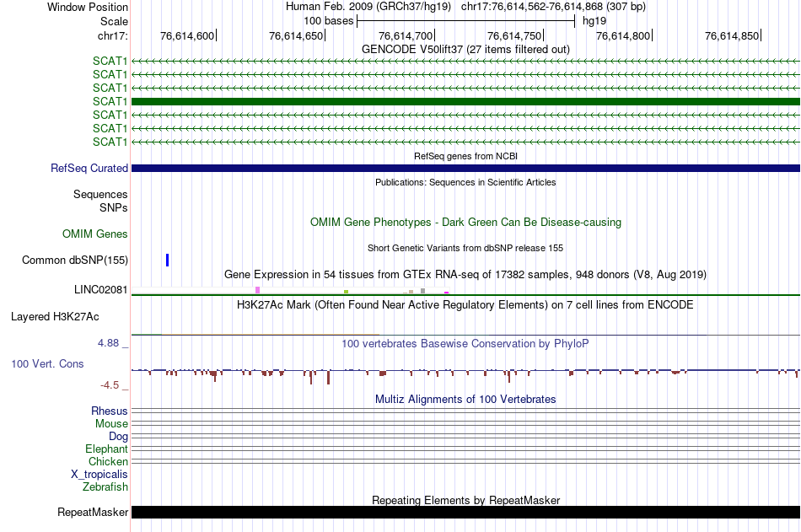Click the Zebrafish alignment label
This screenshot has width=801, height=532.
pyautogui.click(x=105, y=487)
